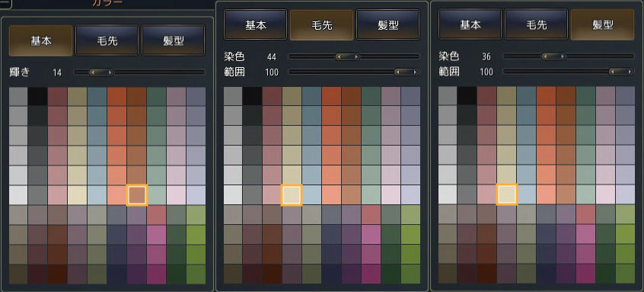Open the 毛先 tab in the 輝き panel
Viewport: 644px width, 292px height.
[107, 40]
